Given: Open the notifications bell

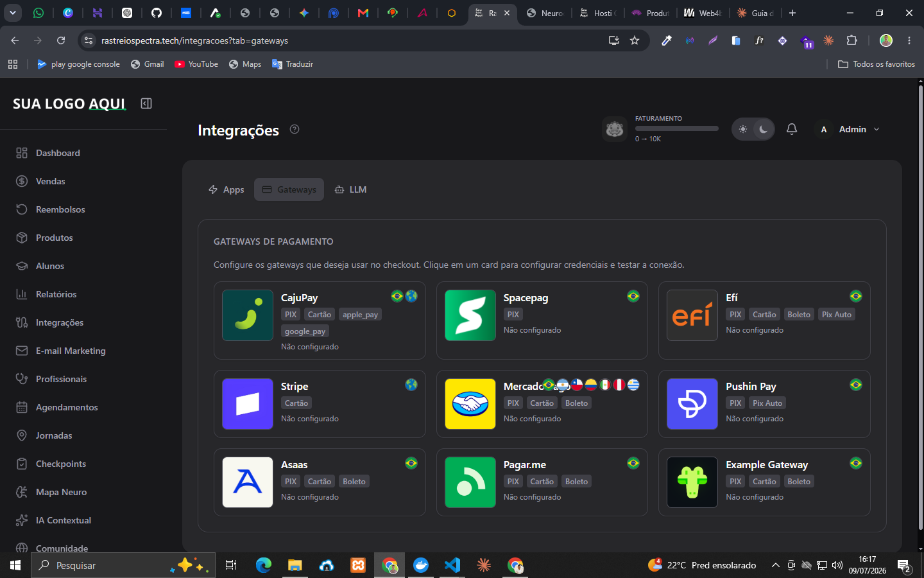Looking at the screenshot, I should (792, 129).
